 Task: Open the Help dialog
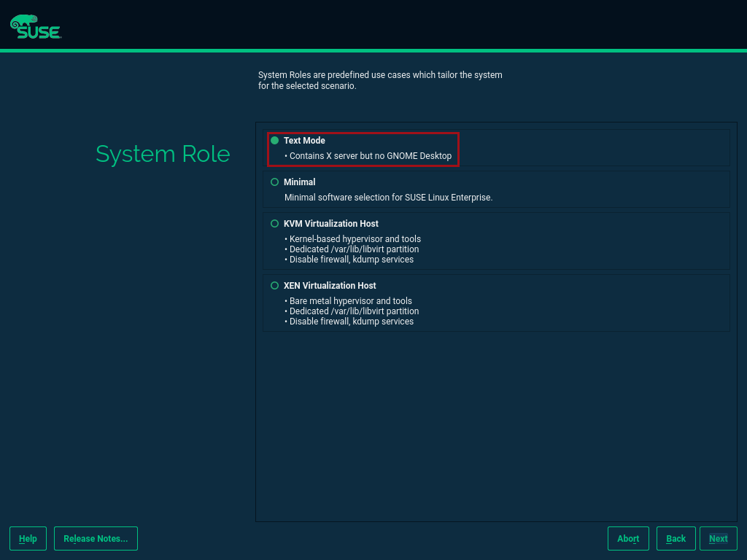click(27, 538)
